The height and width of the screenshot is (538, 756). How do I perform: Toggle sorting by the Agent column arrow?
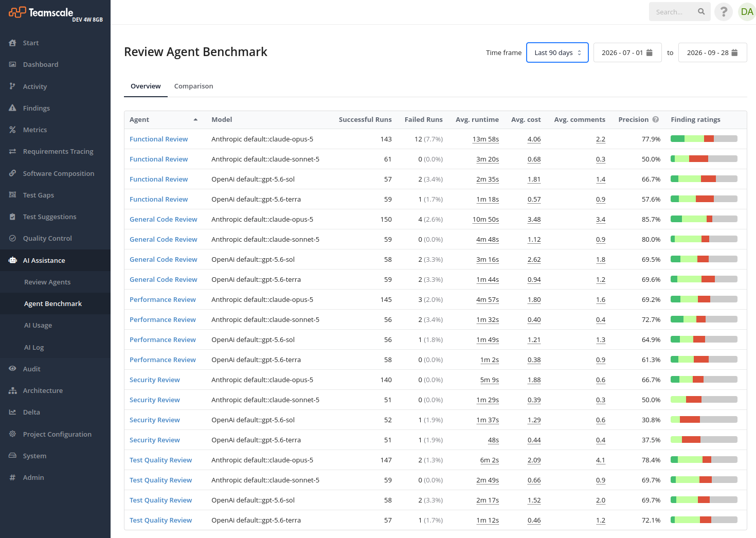pyautogui.click(x=195, y=120)
